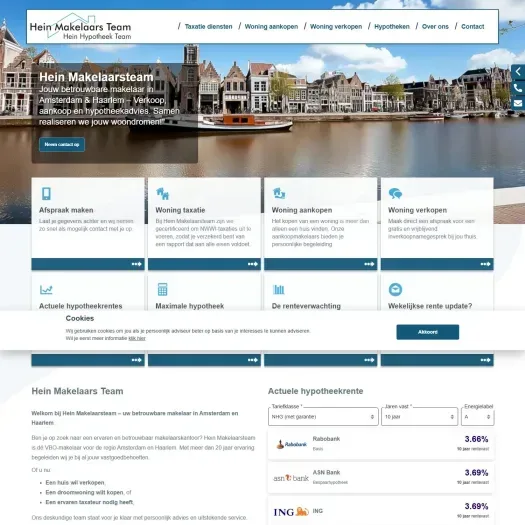
Task: Click the smartphone icon above Afspraak maken
Action: pyautogui.click(x=46, y=194)
